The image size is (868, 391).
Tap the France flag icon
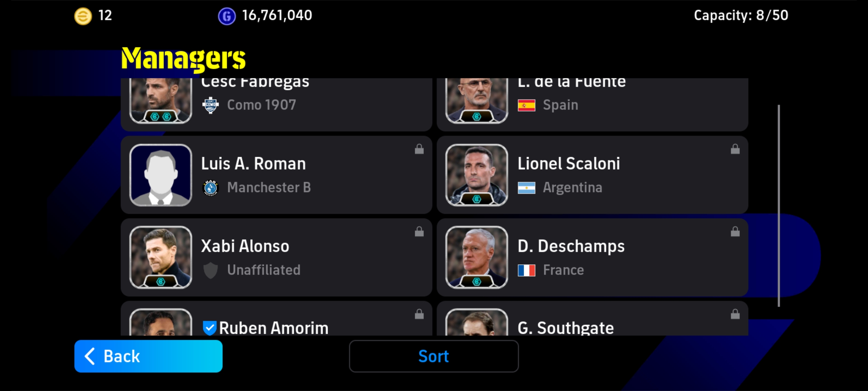[x=527, y=270]
